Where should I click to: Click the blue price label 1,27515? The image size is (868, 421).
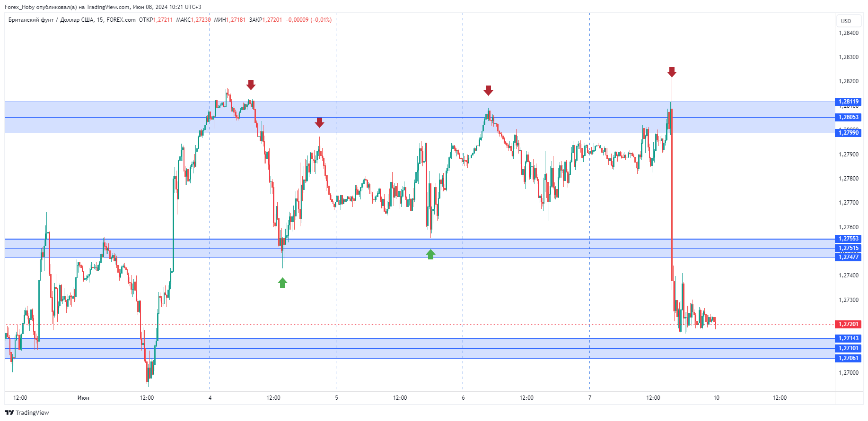coord(848,248)
